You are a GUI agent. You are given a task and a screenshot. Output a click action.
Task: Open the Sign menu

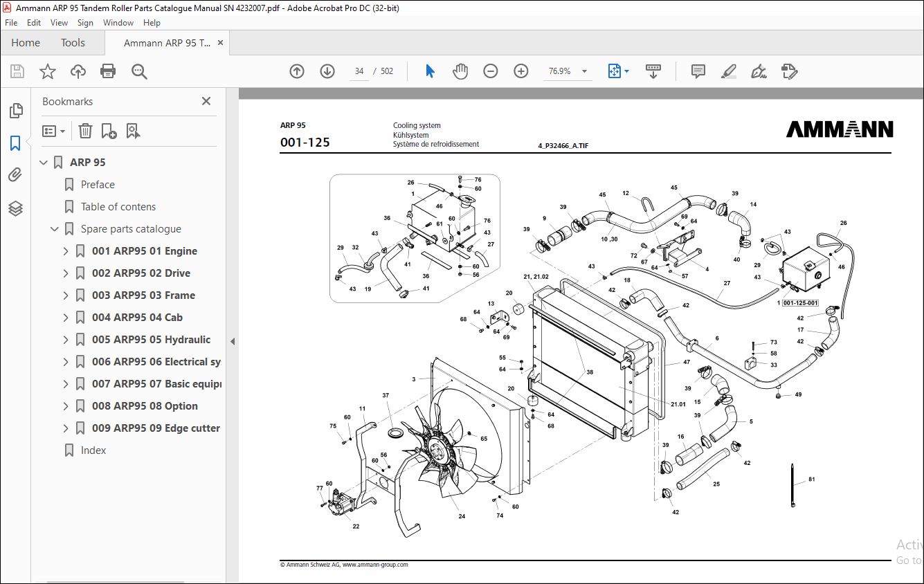tap(85, 23)
